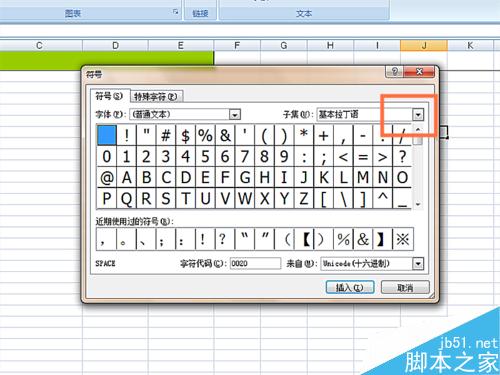
Task: Click the symbol grid scrollbar up arrow
Action: 418,129
